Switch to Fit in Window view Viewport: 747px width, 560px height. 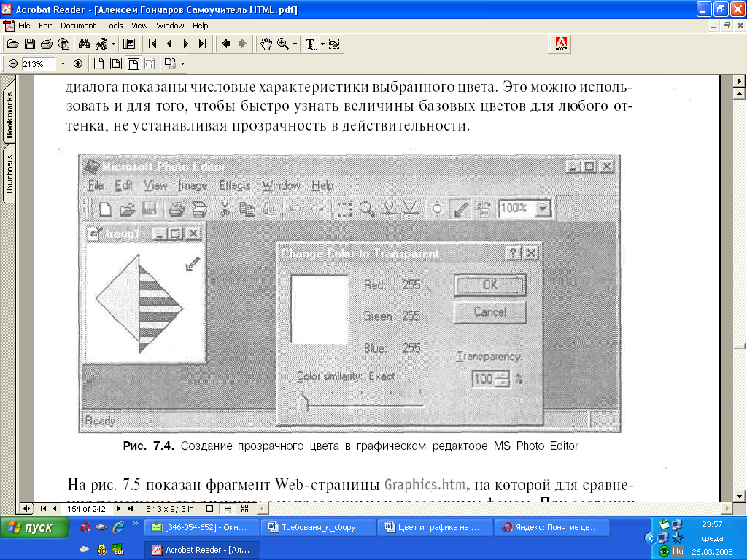[116, 63]
